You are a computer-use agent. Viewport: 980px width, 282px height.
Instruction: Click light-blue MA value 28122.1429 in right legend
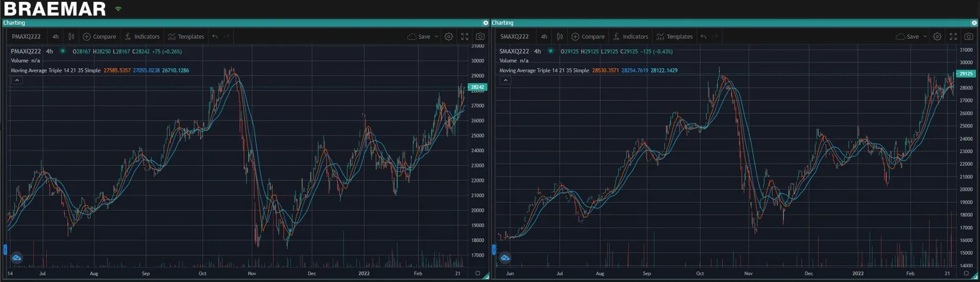(x=664, y=70)
